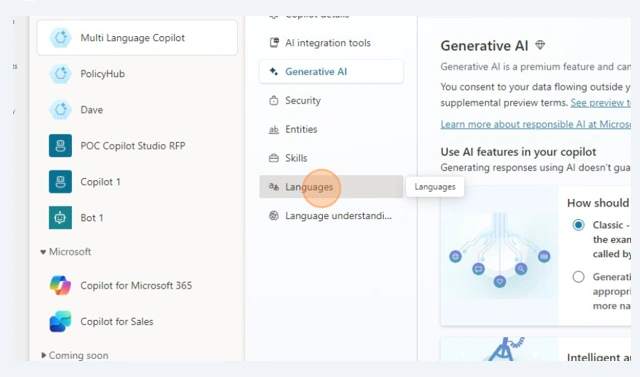Select the Generative AI settings tab

pyautogui.click(x=331, y=71)
